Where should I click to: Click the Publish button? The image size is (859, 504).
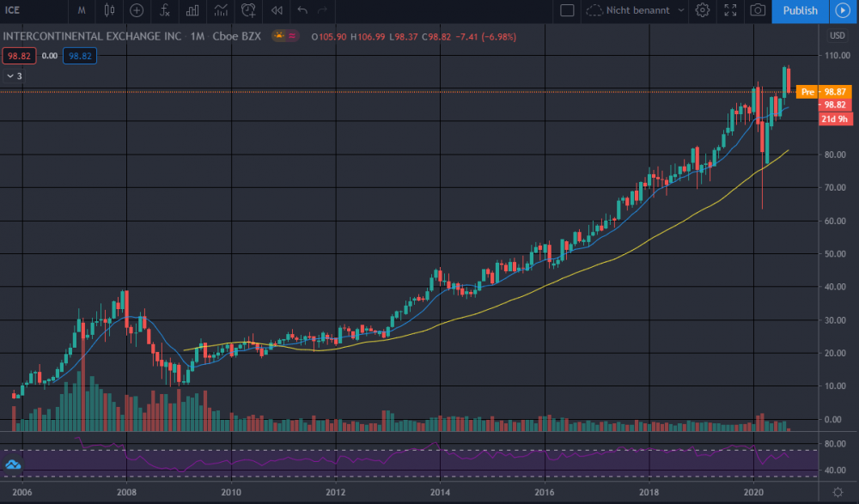coord(800,11)
